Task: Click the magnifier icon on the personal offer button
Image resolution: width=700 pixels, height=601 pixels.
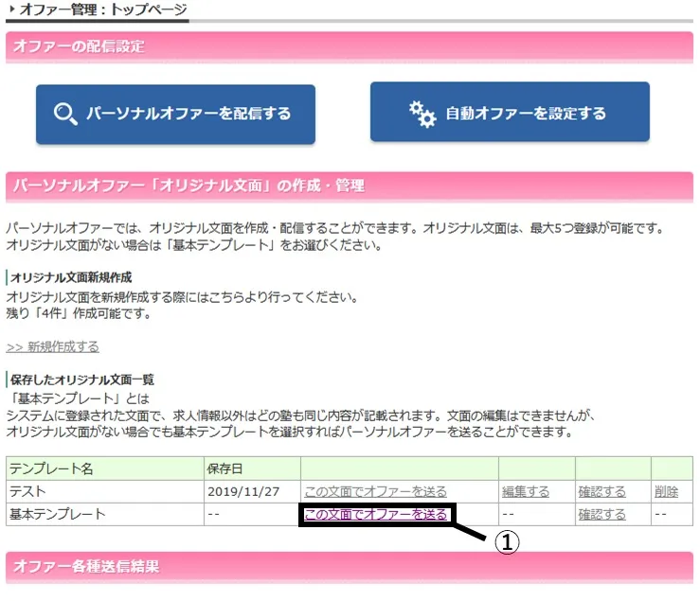Action: point(64,115)
